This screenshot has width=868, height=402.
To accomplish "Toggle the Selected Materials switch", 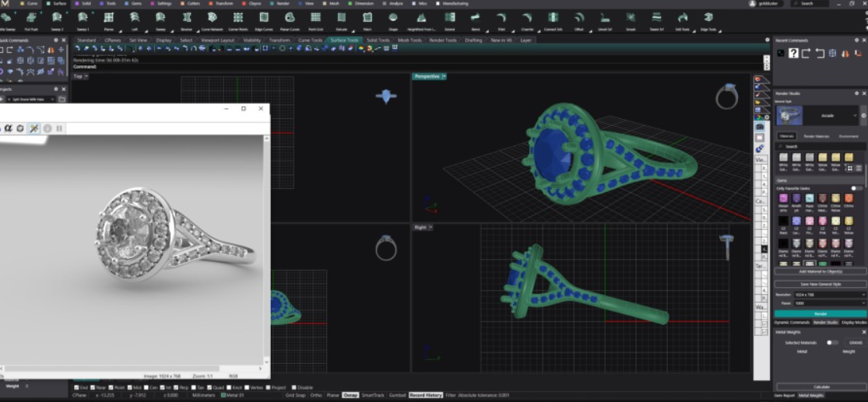I will click(832, 342).
